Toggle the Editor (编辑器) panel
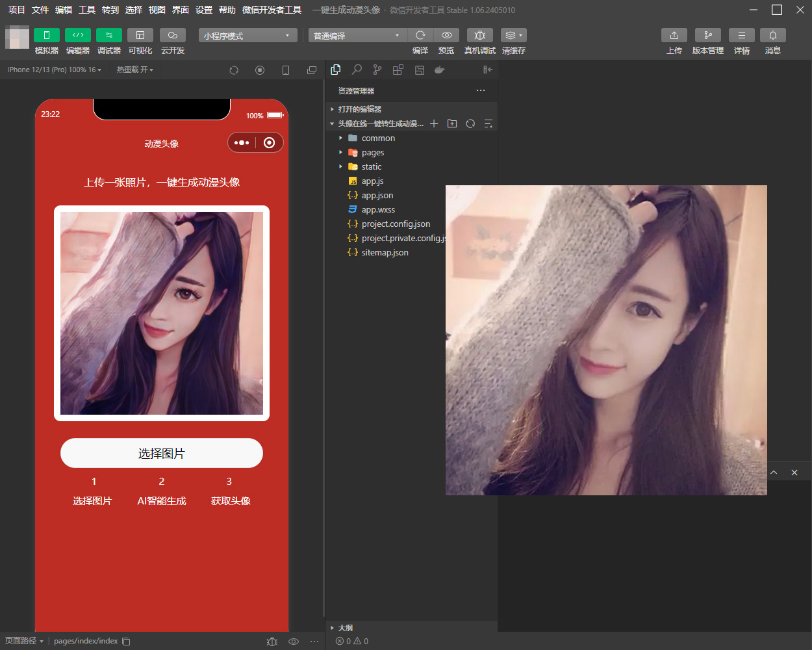Screen dimensions: 812x650 (x=78, y=35)
